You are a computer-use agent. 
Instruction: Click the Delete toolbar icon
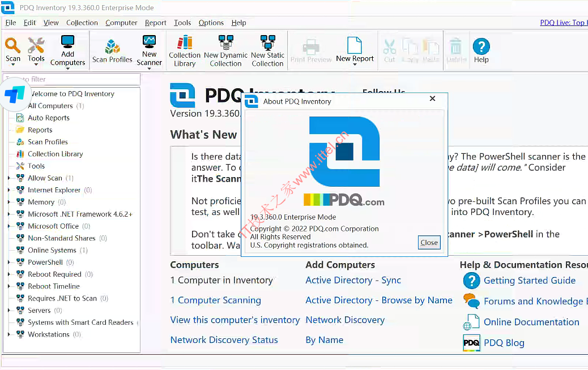pos(455,46)
